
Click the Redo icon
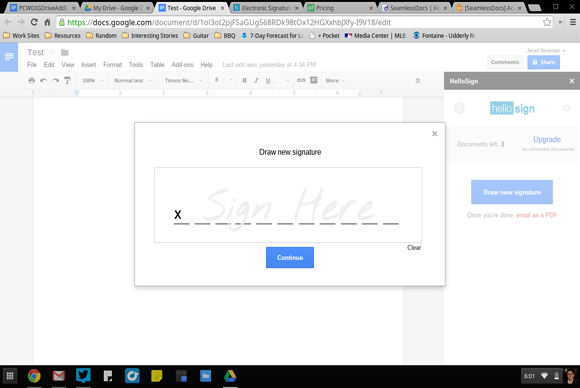55,80
